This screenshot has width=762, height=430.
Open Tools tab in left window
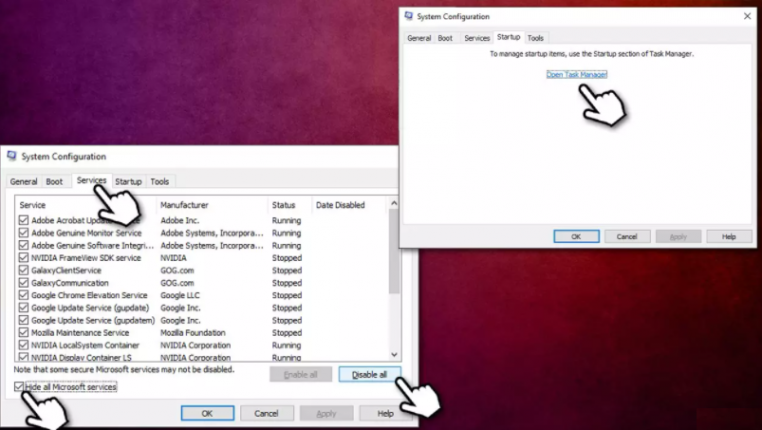click(159, 181)
